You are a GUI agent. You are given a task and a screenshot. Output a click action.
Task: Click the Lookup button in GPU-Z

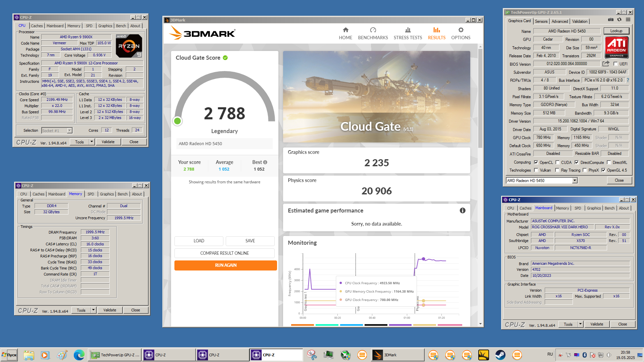pos(616,31)
